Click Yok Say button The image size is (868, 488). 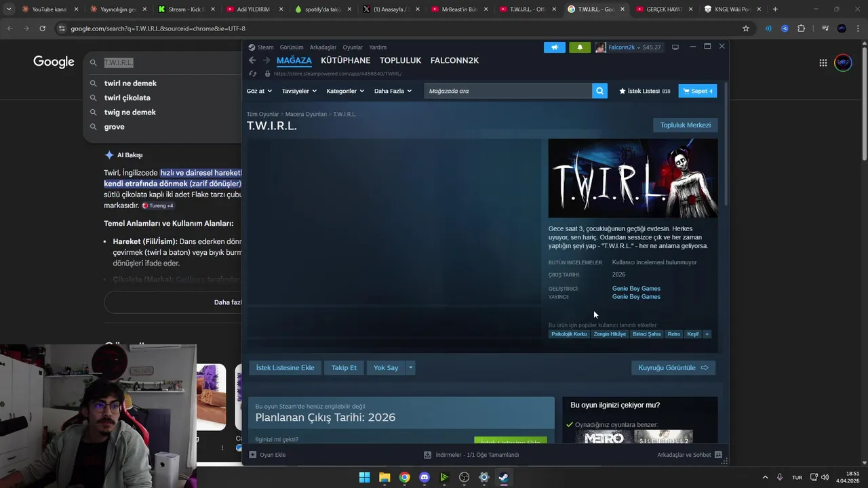386,367
